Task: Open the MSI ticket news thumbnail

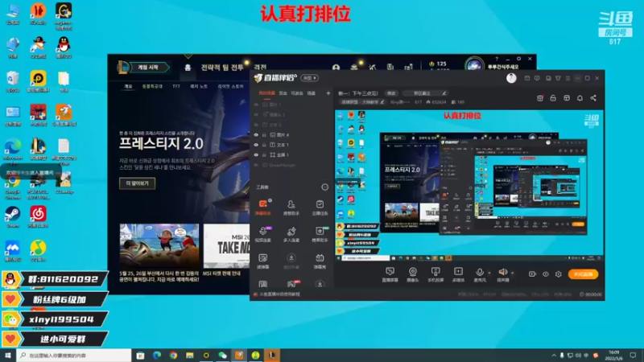Action: pos(226,246)
